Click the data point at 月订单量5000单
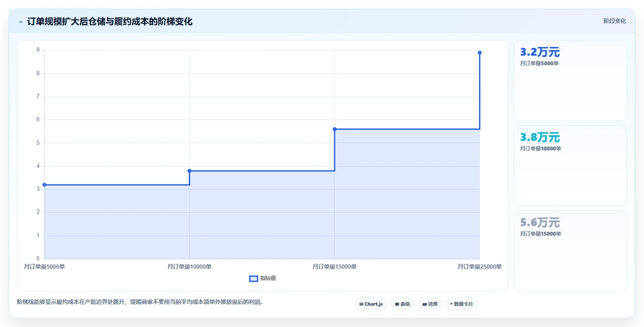 coord(44,185)
